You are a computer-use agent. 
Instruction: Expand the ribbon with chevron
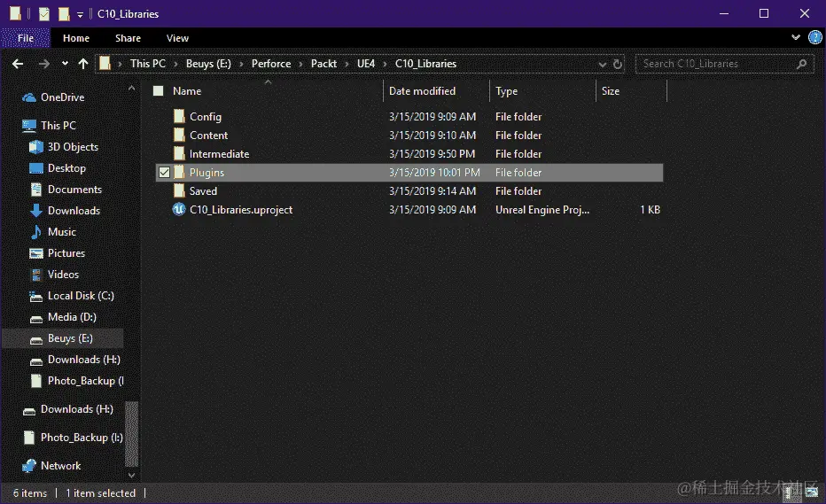coord(796,37)
